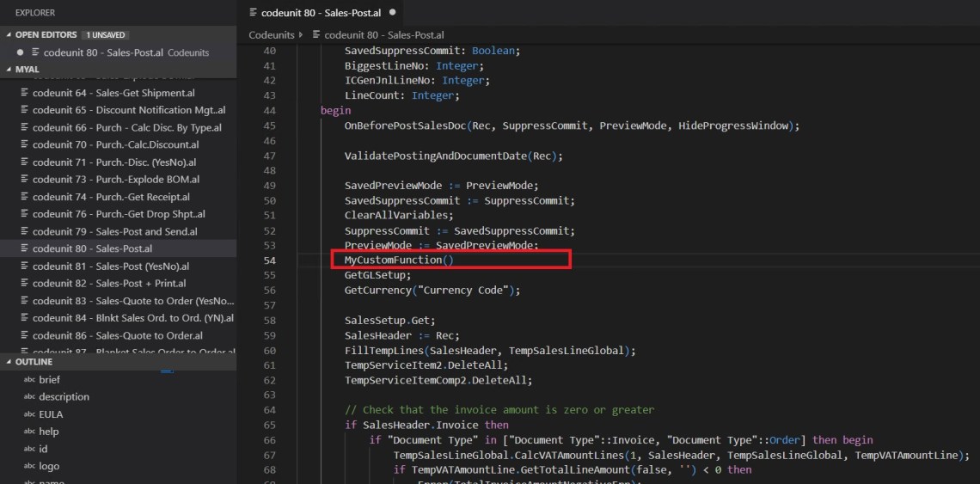Click the MyCustomFunction() call on line 54

pyautogui.click(x=398, y=260)
